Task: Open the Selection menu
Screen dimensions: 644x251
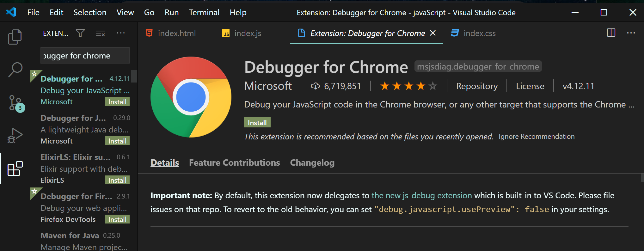Action: pyautogui.click(x=90, y=12)
